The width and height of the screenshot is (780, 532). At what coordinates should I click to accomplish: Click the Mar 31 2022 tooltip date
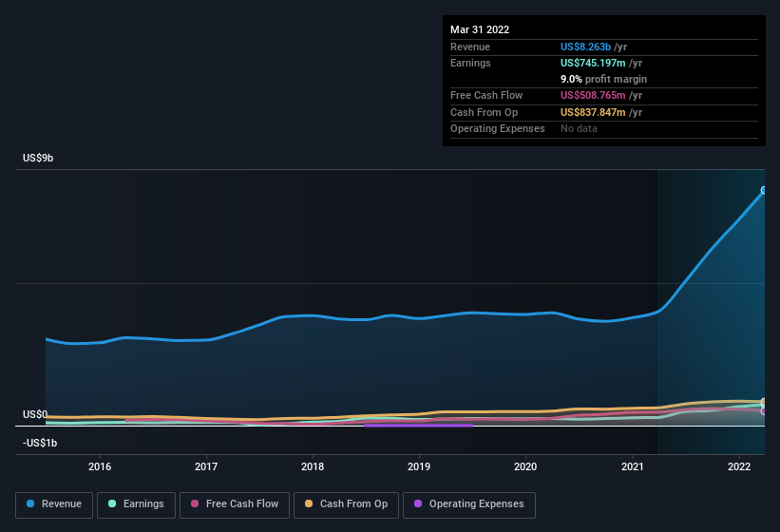coord(480,29)
